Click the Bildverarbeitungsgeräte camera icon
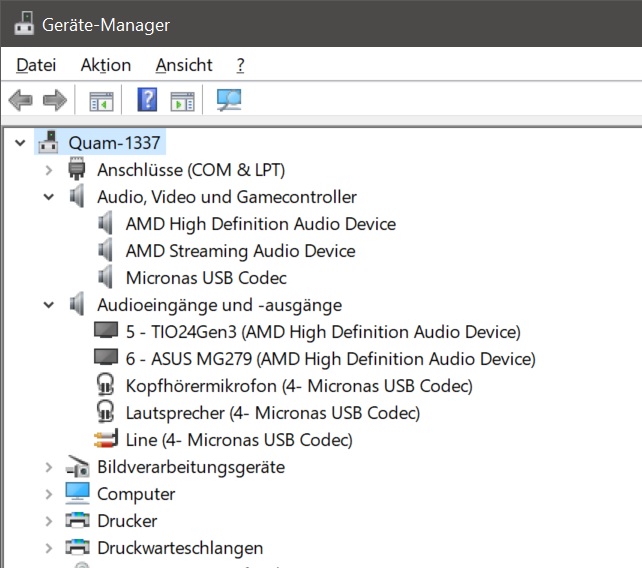 77,466
